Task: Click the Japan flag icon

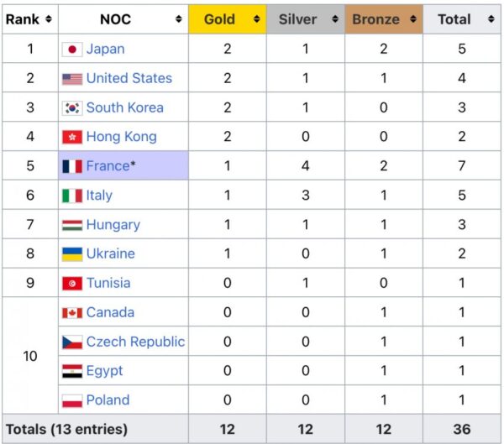Action: tap(72, 50)
